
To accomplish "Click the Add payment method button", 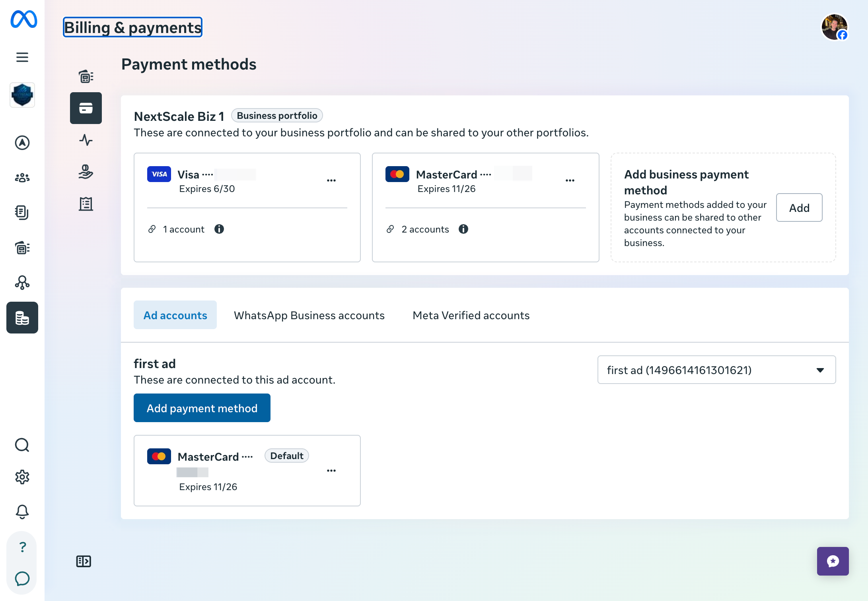I will point(202,408).
